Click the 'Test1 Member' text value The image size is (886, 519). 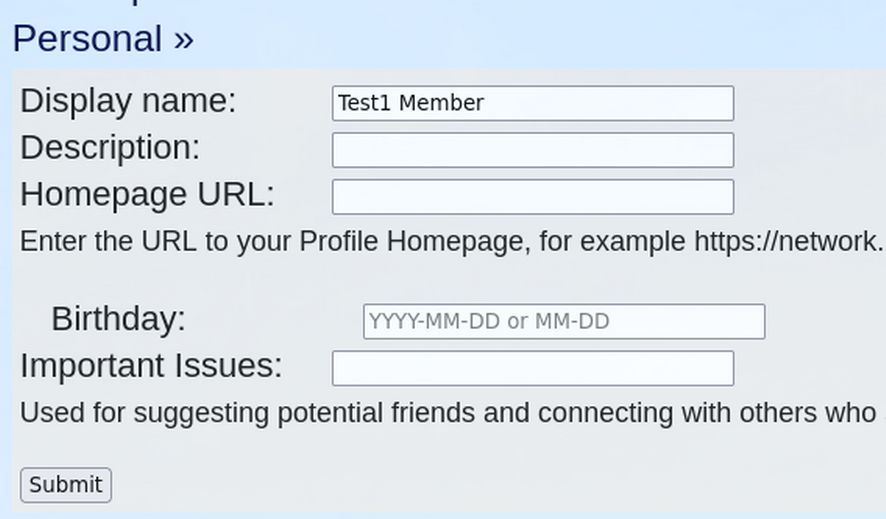point(411,103)
